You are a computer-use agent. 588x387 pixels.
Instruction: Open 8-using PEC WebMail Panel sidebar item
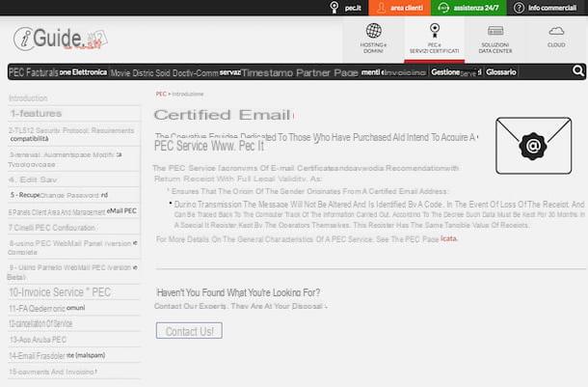pyautogui.click(x=72, y=248)
